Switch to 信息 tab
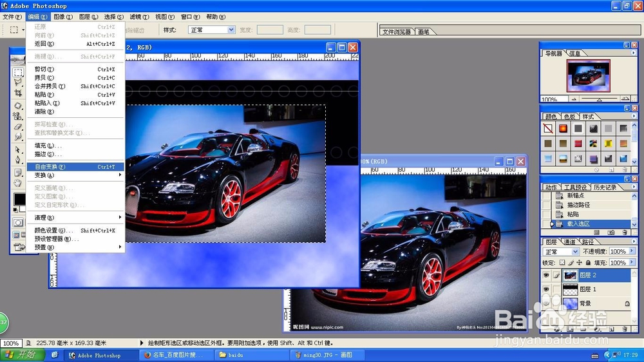 point(574,53)
